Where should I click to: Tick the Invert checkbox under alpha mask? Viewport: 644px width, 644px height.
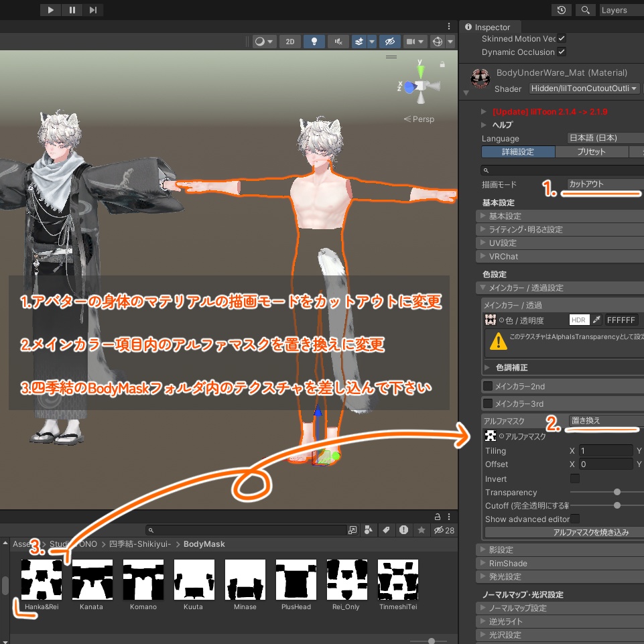click(x=574, y=478)
